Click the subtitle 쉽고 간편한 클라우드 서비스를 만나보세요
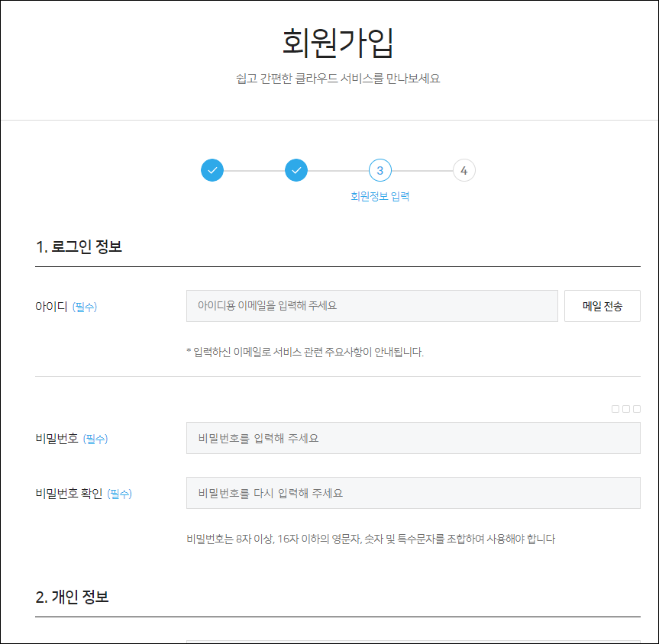This screenshot has height=644, width=659. [338, 79]
